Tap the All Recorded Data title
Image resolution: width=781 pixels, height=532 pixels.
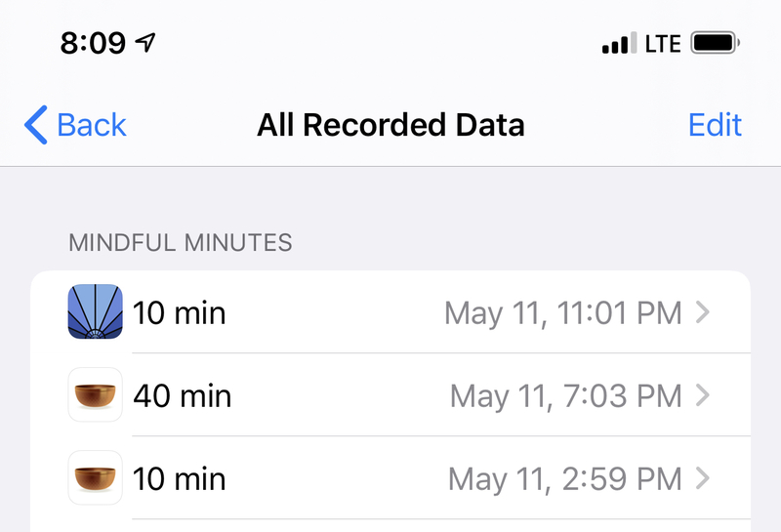point(390,125)
